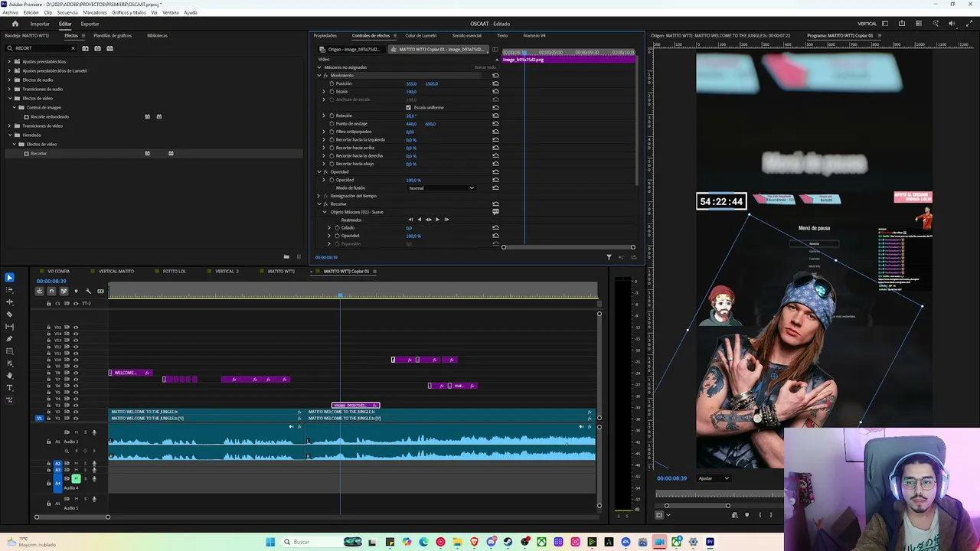
Task: Click the RECORT effects search field
Action: 40,48
